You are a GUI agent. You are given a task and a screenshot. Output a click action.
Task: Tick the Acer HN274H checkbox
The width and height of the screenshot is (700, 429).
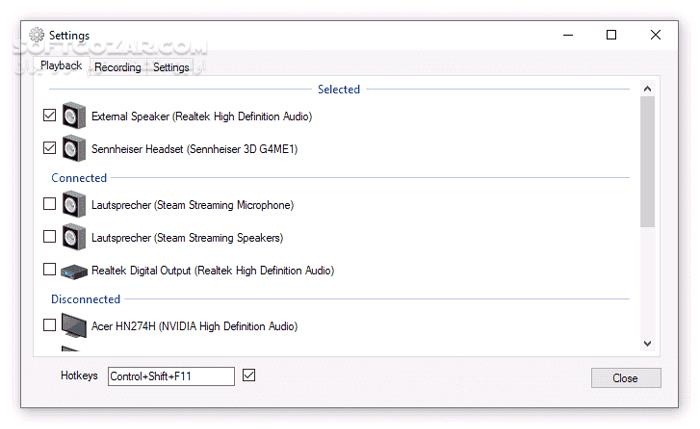(50, 326)
